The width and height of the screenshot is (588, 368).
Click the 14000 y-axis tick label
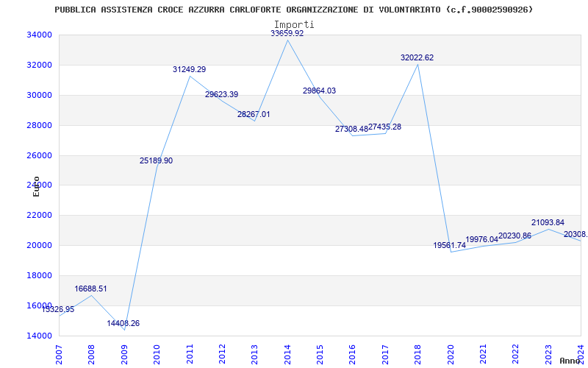pos(39,336)
